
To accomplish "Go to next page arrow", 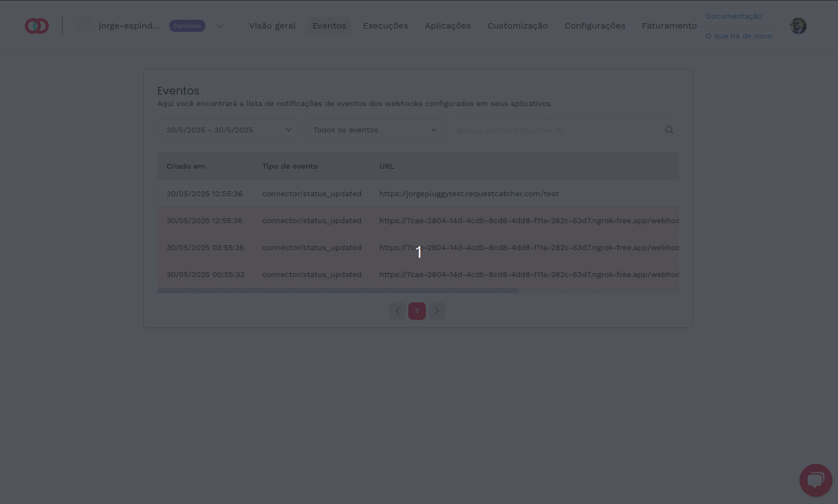I will pos(437,311).
